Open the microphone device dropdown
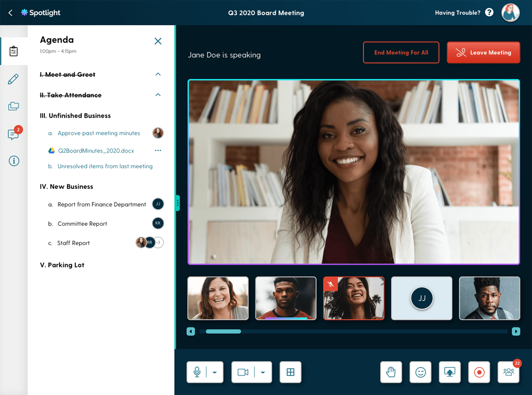The width and height of the screenshot is (532, 395). 213,372
